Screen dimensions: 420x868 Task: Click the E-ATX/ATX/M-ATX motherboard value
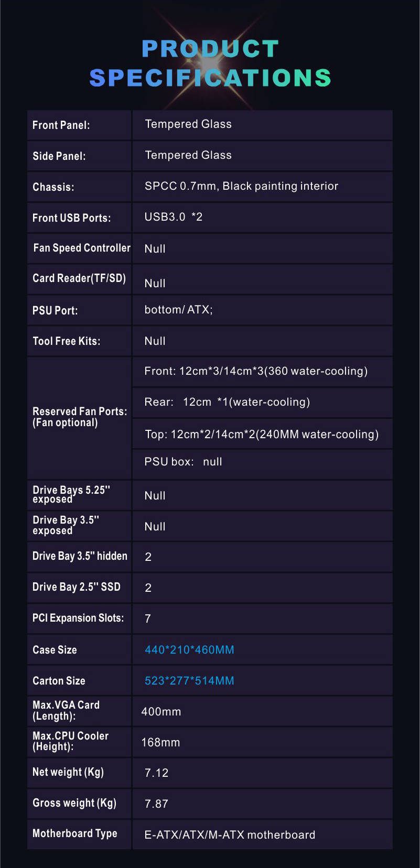[230, 835]
